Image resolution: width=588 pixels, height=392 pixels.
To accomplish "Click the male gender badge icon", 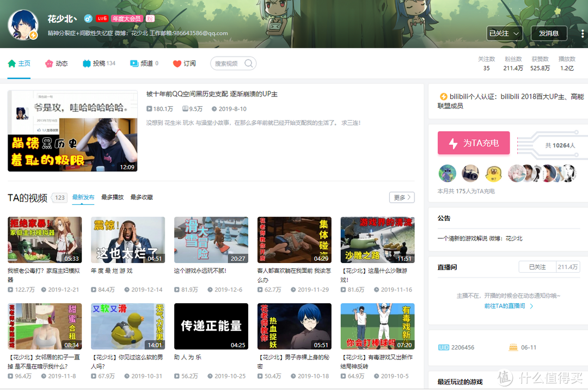I will [x=88, y=19].
